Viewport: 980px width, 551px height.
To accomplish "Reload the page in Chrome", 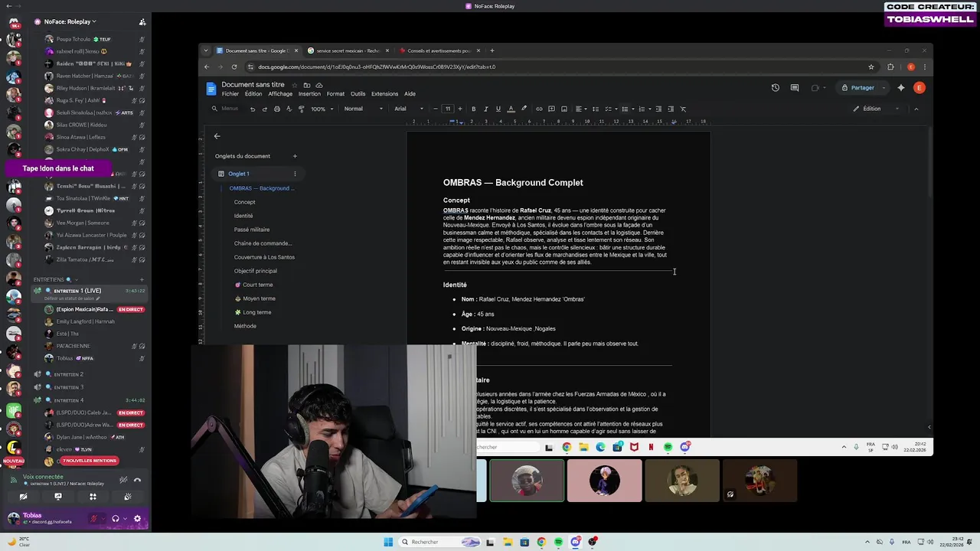I will (x=234, y=67).
